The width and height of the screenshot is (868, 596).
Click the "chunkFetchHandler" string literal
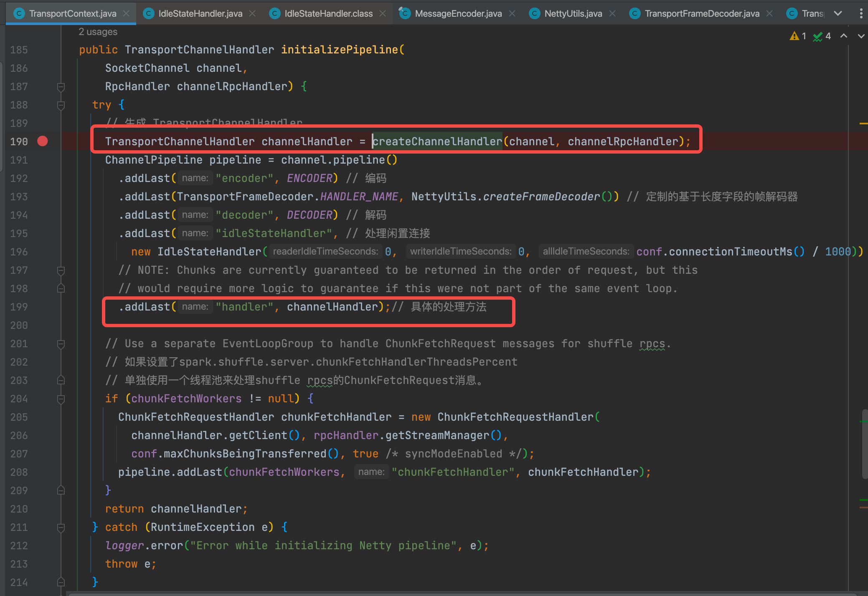tap(453, 472)
